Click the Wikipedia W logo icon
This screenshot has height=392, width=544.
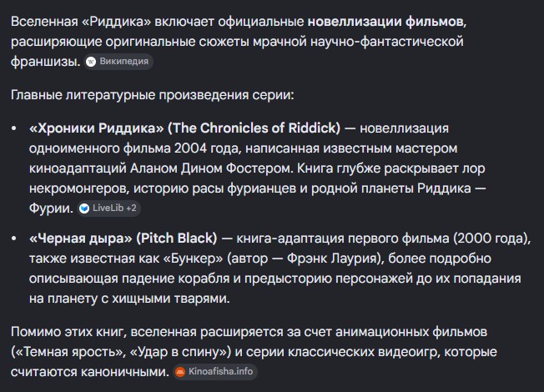(x=91, y=62)
